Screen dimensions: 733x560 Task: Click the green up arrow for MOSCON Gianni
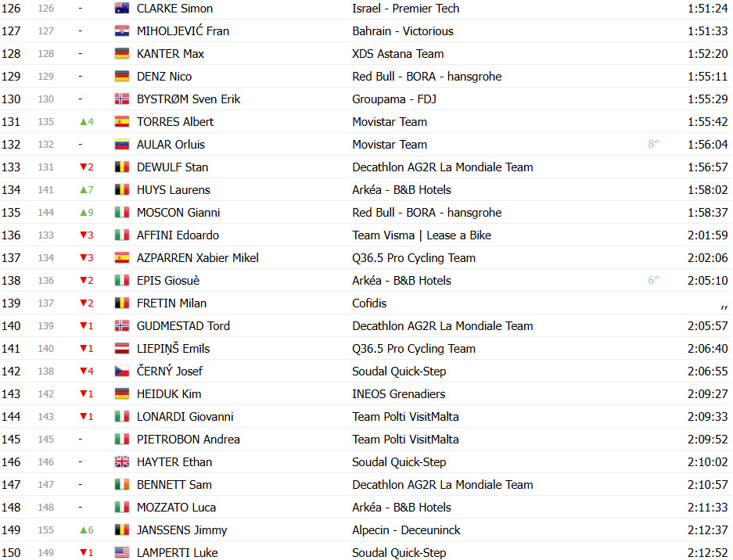pos(84,213)
